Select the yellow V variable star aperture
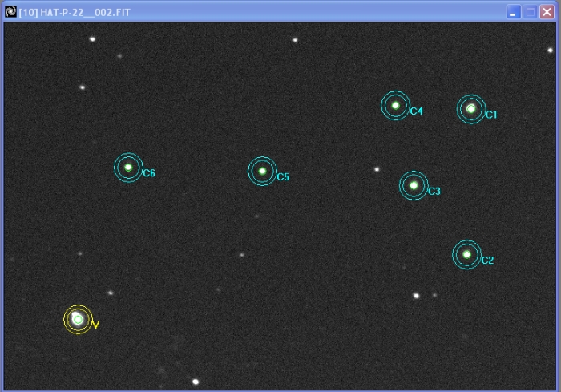 coord(78,319)
